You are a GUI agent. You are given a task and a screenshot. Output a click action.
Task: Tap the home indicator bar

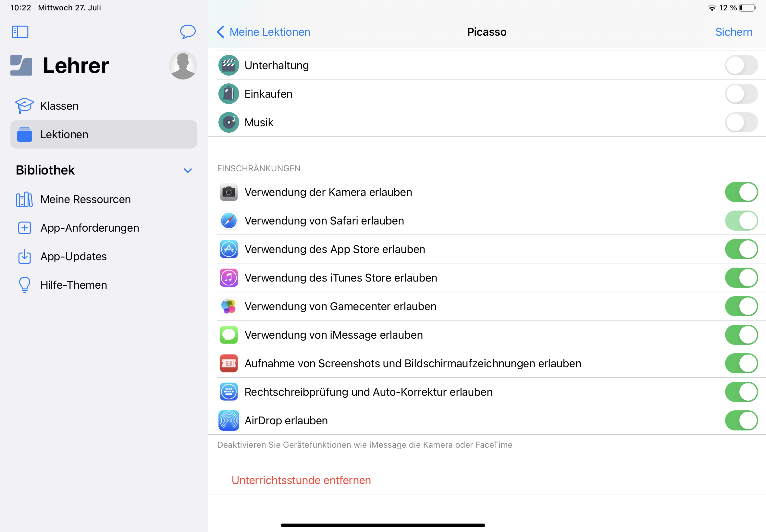point(383,525)
